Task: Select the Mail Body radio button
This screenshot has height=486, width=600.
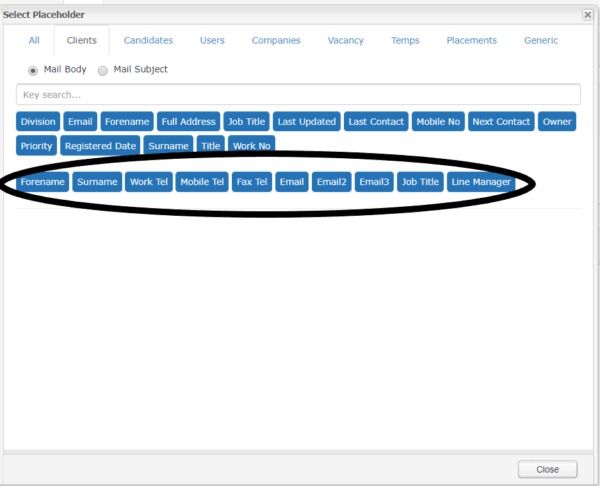Action: pyautogui.click(x=33, y=70)
